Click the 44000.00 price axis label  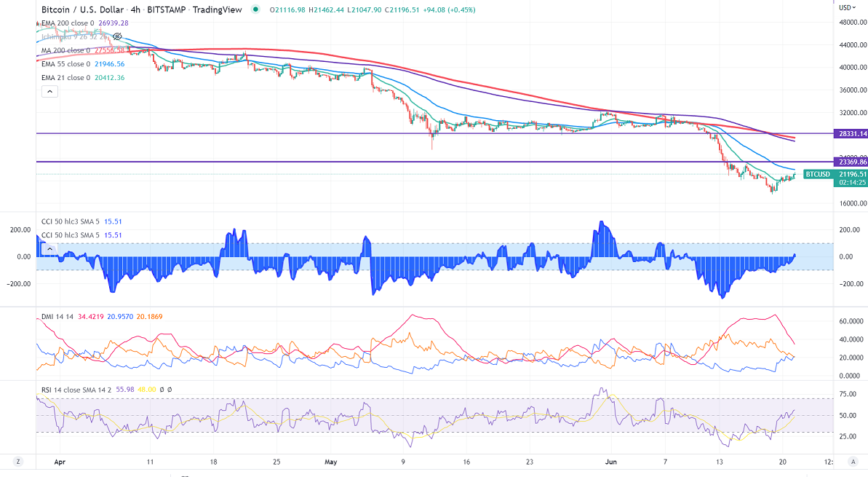(x=853, y=45)
